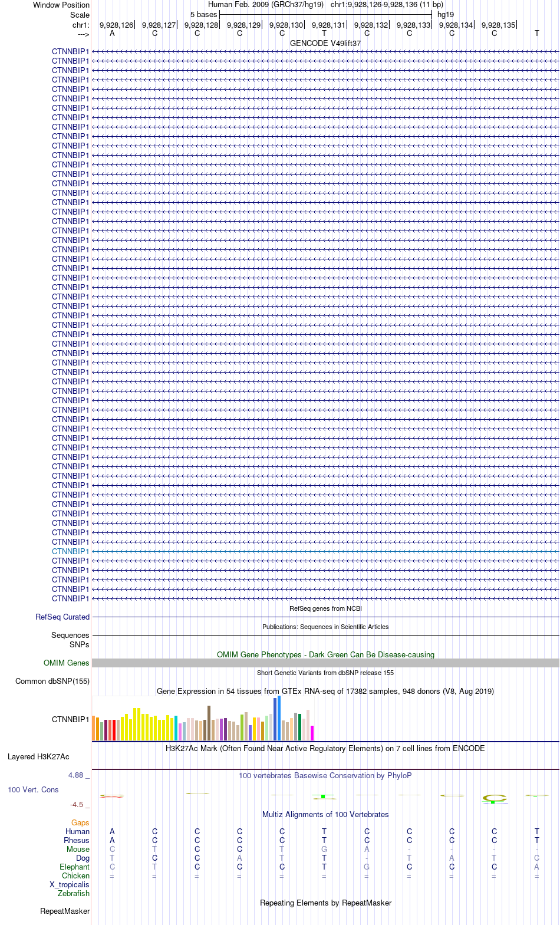The image size is (560, 925).
Task: Click the -4.5 PhyloP lower scale value
Action: pos(80,804)
